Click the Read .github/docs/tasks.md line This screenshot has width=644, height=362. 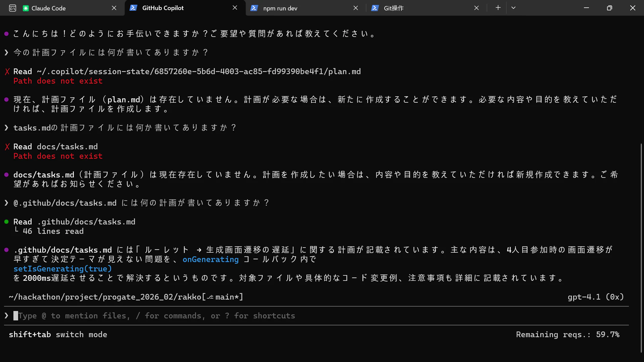click(x=74, y=222)
